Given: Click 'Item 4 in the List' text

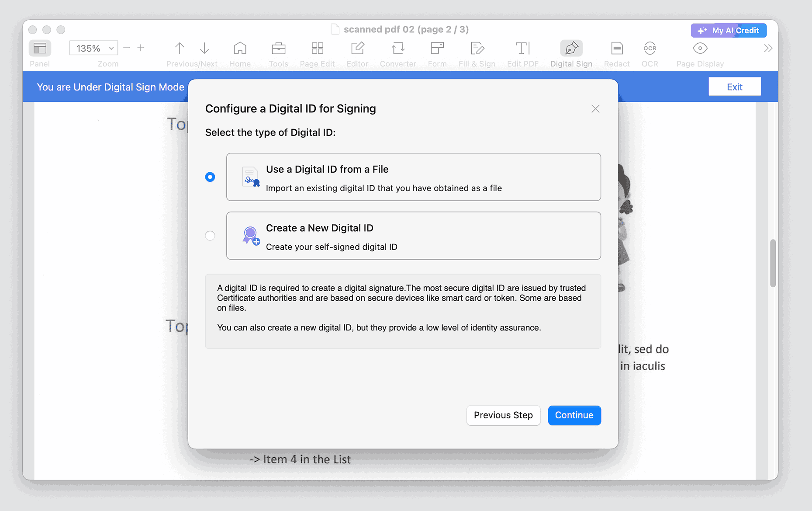Looking at the screenshot, I should click(307, 459).
